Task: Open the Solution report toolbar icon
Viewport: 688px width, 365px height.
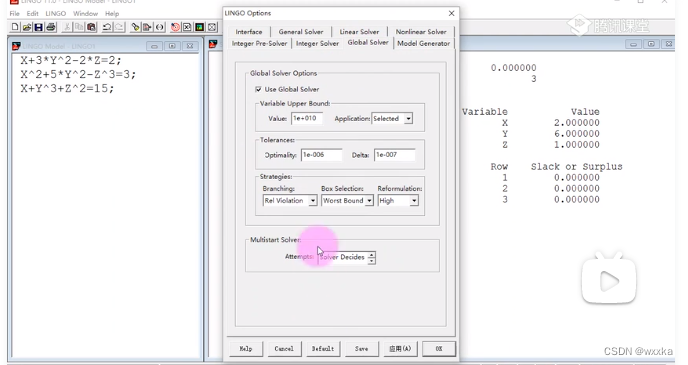Action: (x=187, y=27)
